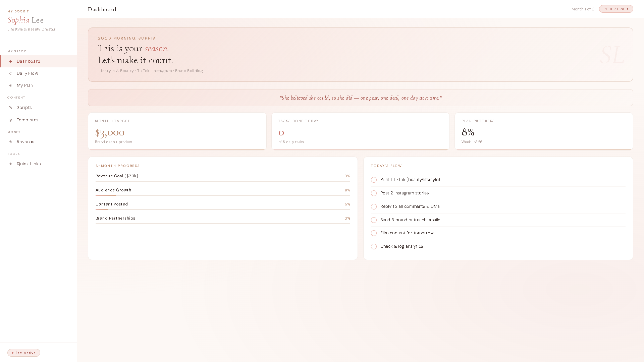Navigate to Revenue page
The image size is (644, 362).
pos(39,142)
